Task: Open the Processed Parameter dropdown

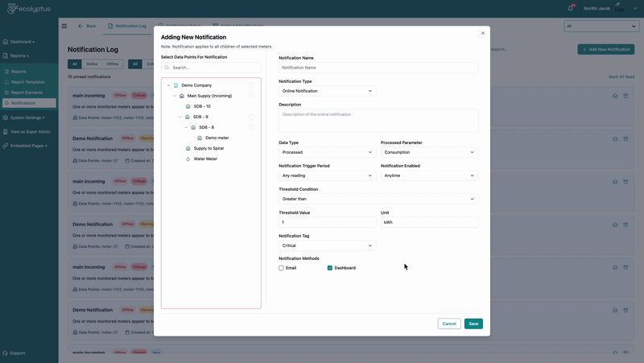Action: pos(429,152)
